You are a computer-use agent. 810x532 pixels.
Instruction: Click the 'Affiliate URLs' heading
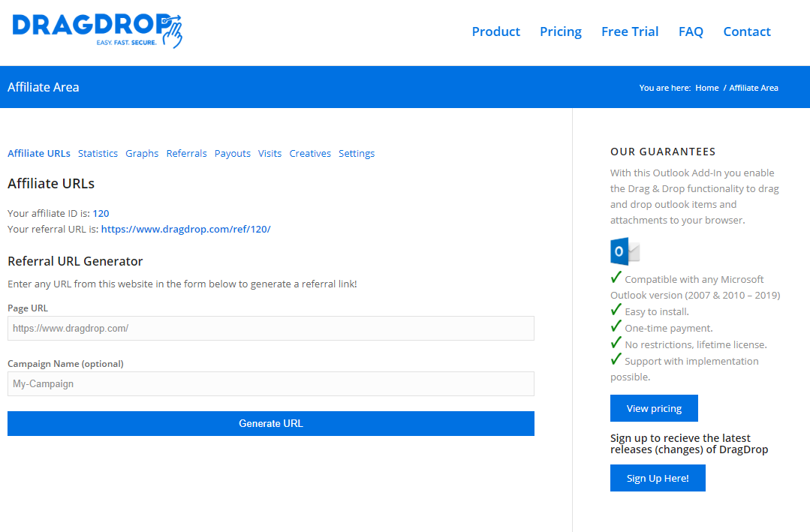[51, 183]
